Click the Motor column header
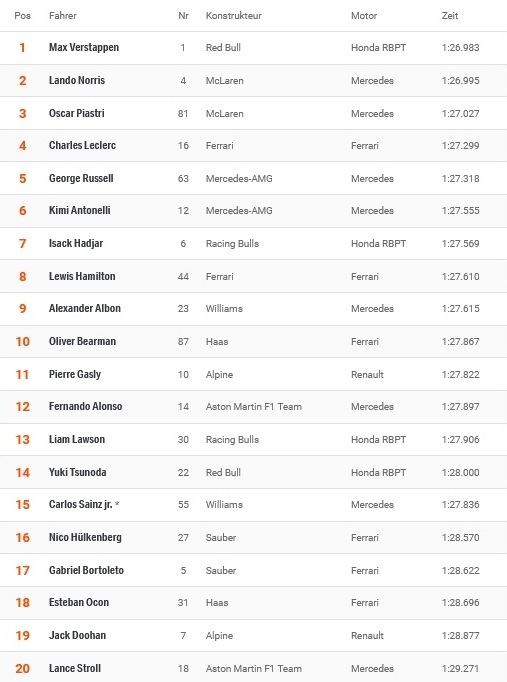 click(x=364, y=16)
